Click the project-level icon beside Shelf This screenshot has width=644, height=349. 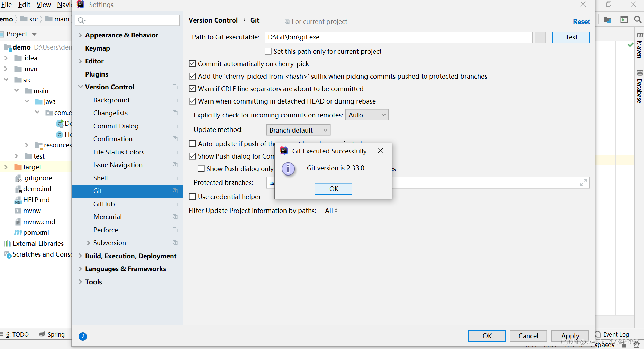pos(175,178)
